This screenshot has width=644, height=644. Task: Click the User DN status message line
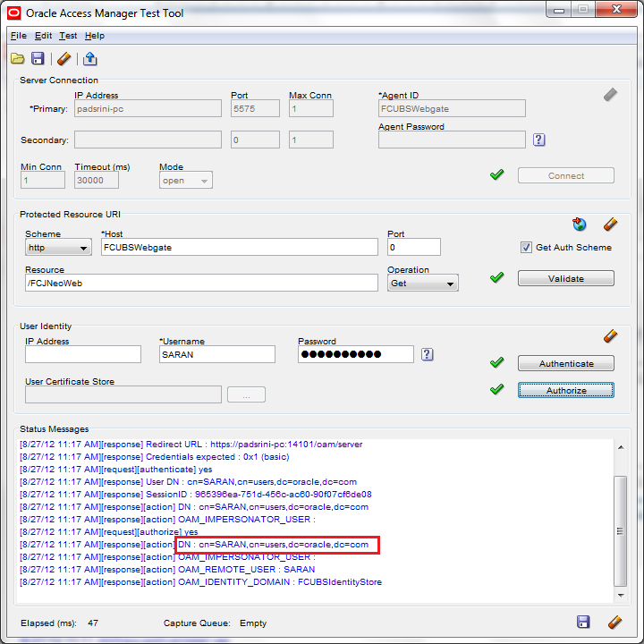click(188, 482)
